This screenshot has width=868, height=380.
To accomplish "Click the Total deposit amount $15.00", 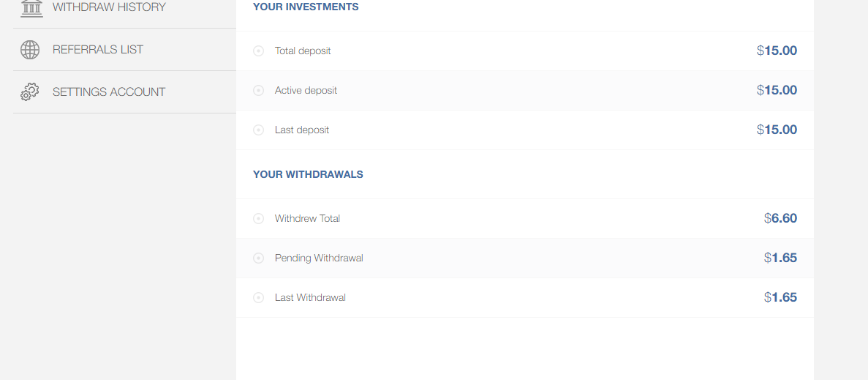I will [777, 51].
